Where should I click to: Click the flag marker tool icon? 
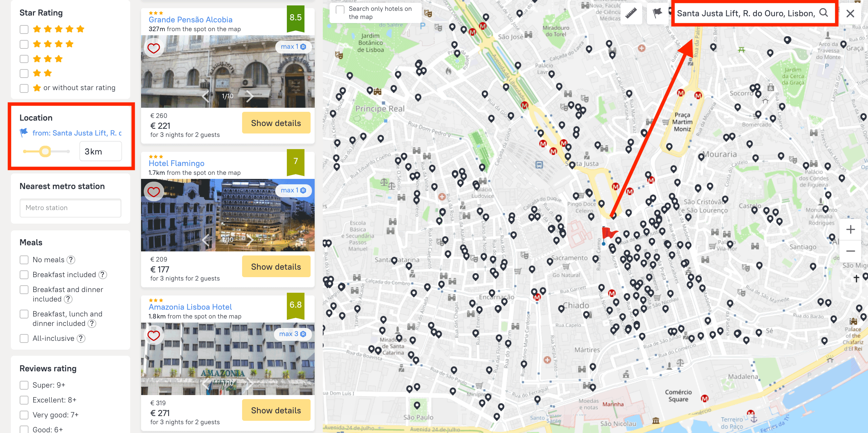pos(657,14)
